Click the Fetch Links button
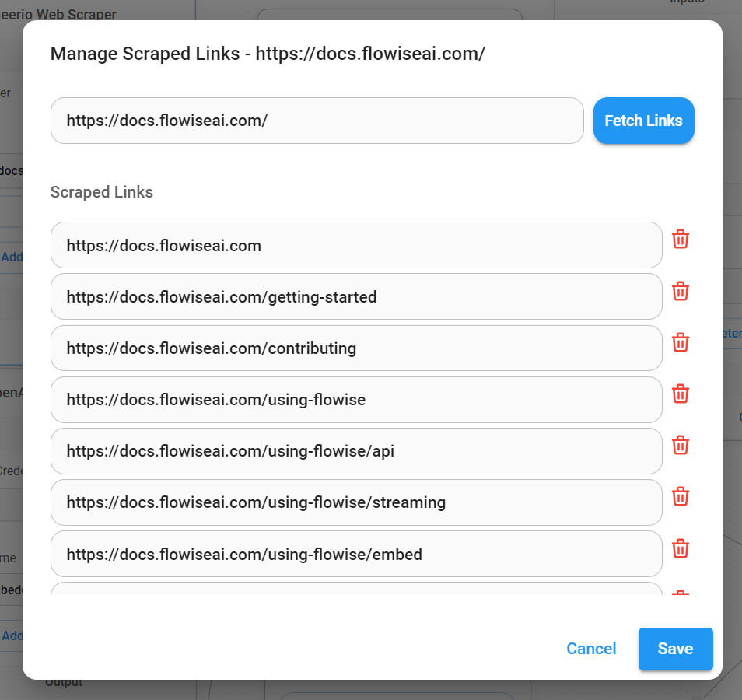 pyautogui.click(x=643, y=121)
